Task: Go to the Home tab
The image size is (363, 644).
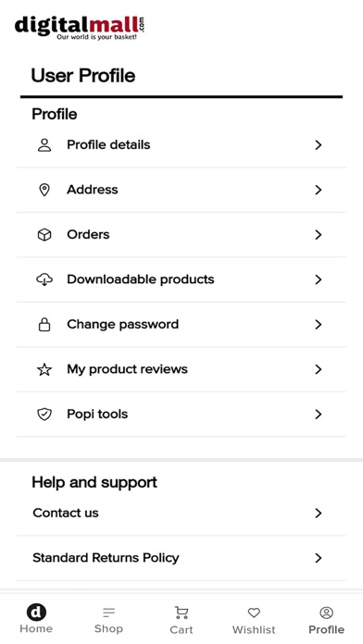Action: tap(36, 619)
